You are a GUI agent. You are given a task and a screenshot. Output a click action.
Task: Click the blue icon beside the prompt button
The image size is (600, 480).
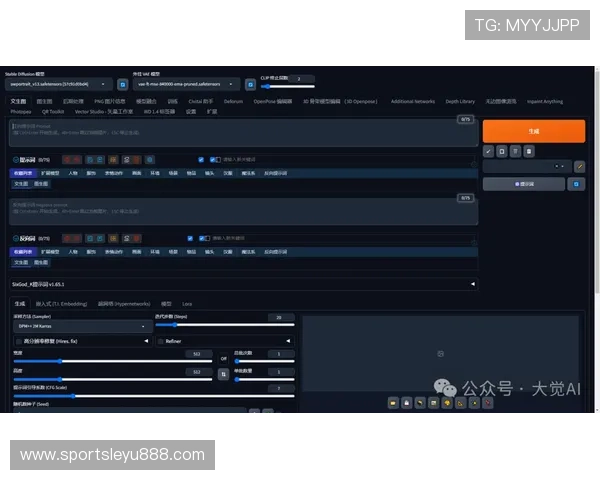(x=575, y=184)
